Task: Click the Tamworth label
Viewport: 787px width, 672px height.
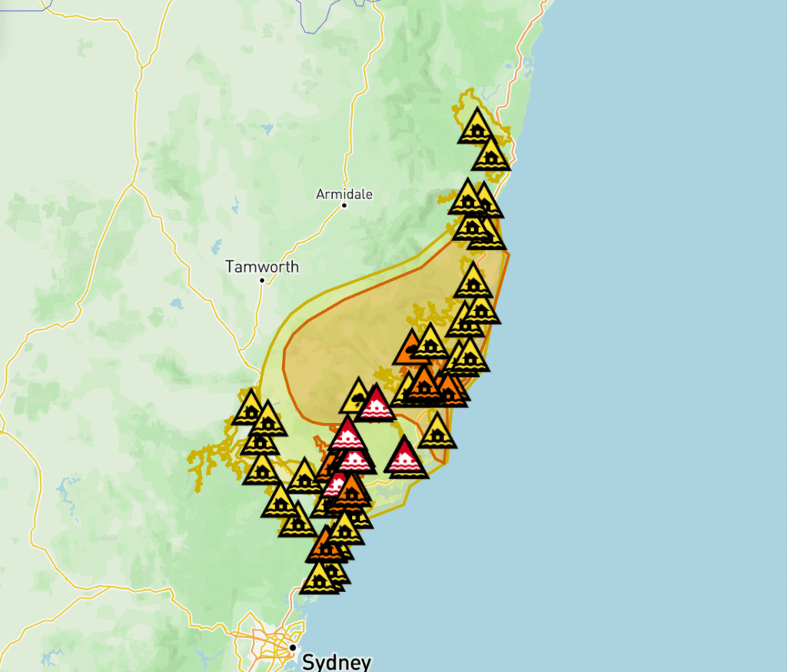Action: pyautogui.click(x=262, y=266)
